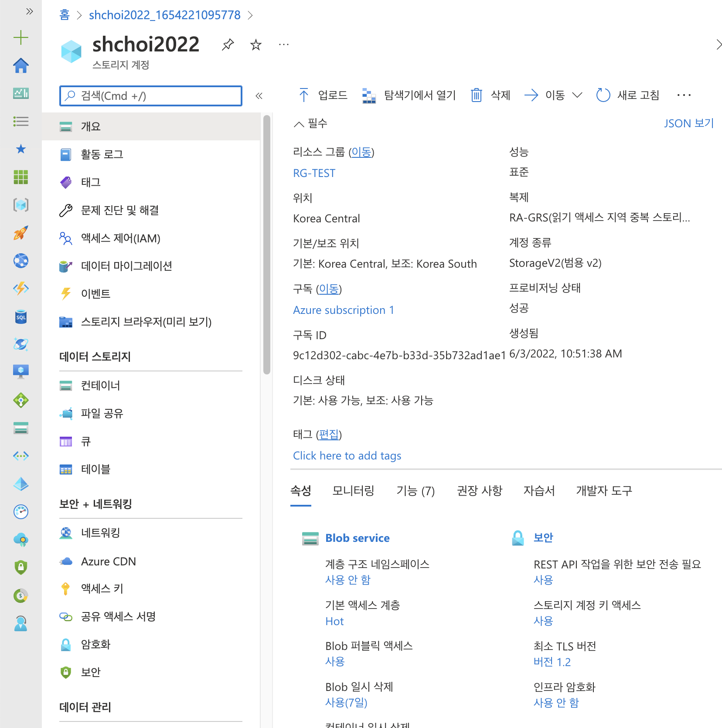Collapse the Essentials (필수) section
The image size is (722, 728).
tap(310, 124)
